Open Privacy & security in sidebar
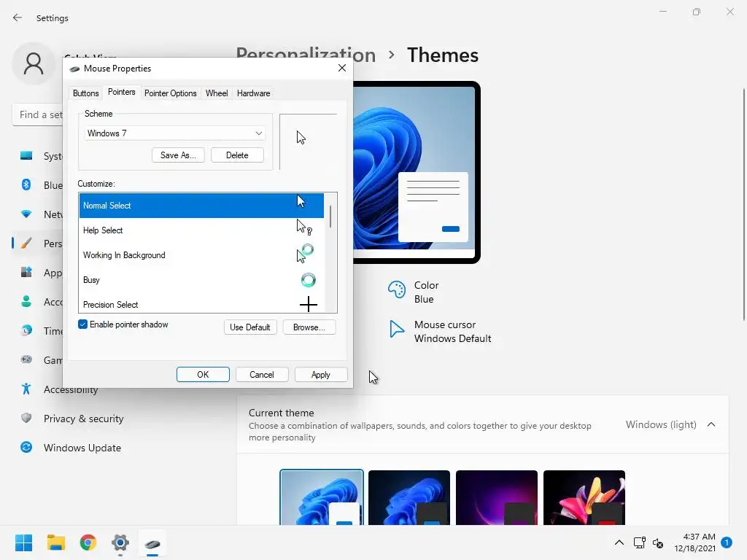 72,419
